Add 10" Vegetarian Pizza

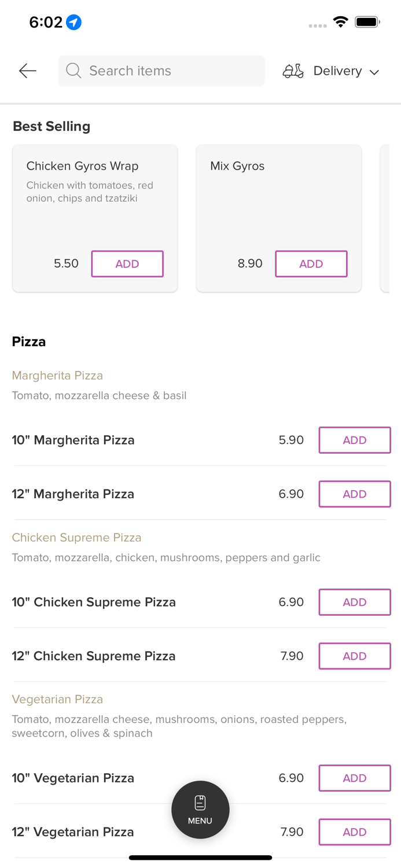click(354, 778)
